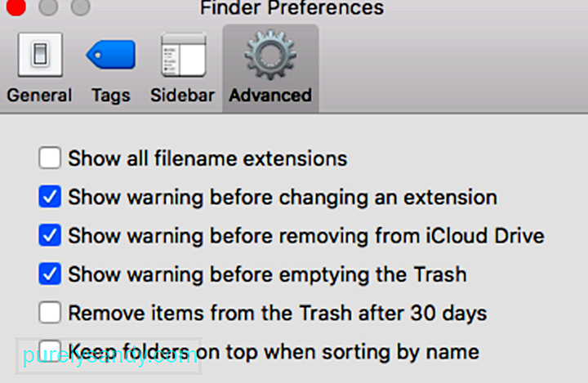Uncheck warning before changing an extension
Screen dimensions: 588x383
coord(50,197)
